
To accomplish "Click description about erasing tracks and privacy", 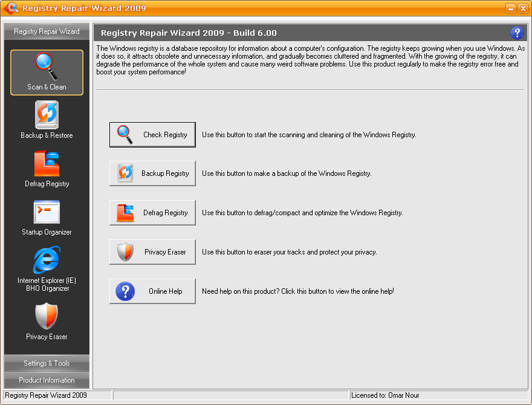I will (x=290, y=252).
